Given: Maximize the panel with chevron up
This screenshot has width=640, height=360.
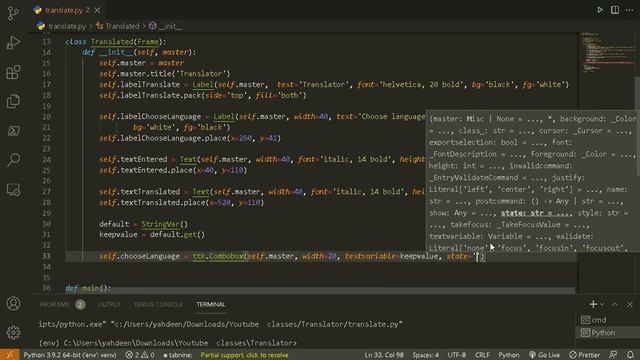Looking at the screenshot, I should [615, 304].
